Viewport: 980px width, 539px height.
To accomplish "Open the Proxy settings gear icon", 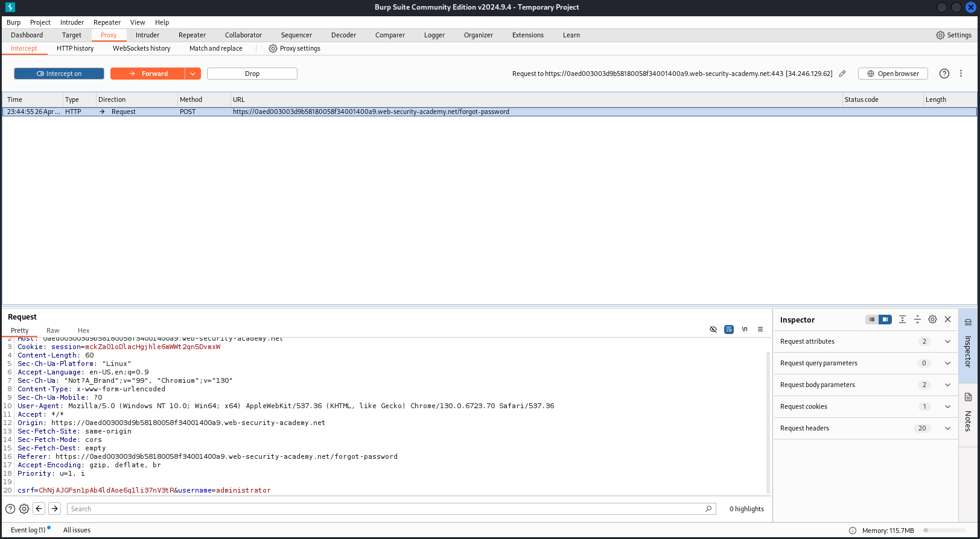I will (273, 48).
